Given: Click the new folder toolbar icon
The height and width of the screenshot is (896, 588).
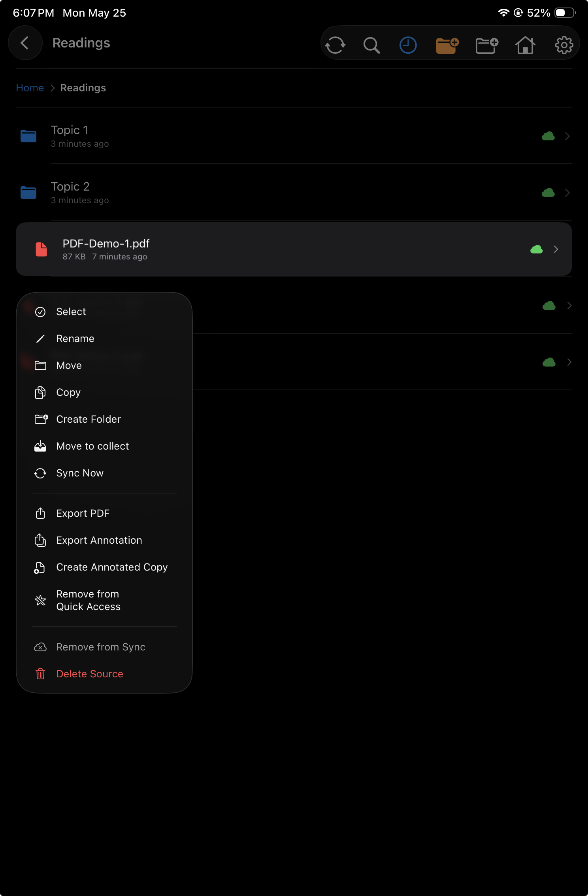Looking at the screenshot, I should [487, 45].
